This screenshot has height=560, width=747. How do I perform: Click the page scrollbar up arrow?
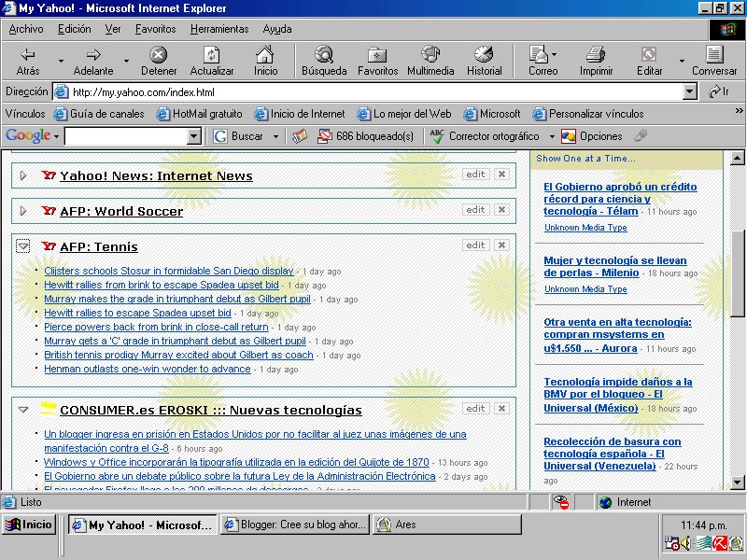click(x=737, y=158)
